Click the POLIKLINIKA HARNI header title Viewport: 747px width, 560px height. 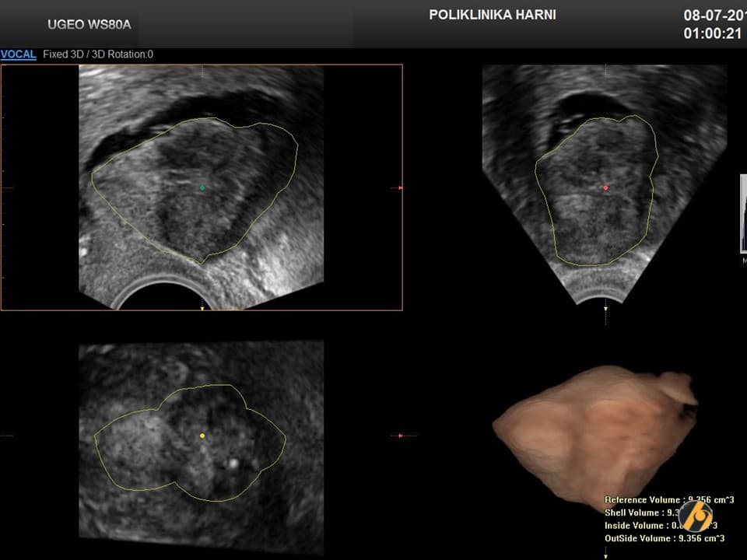pos(493,15)
